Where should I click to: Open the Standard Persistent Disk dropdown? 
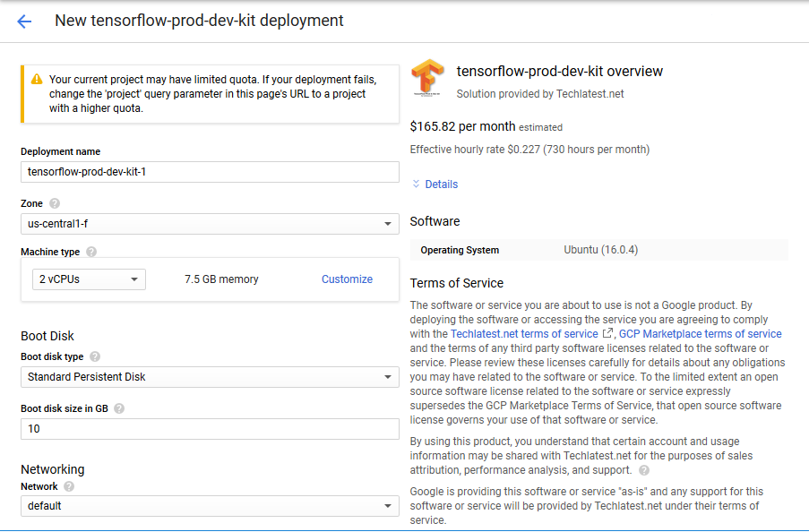point(210,377)
